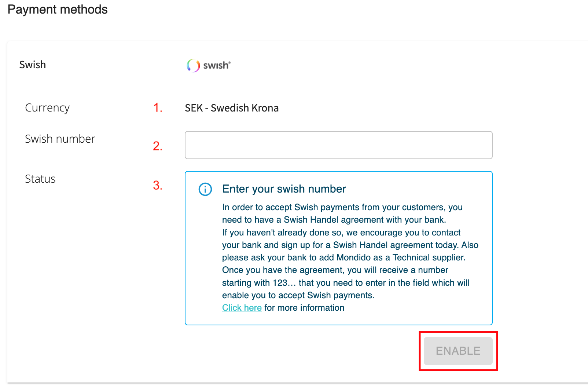Click the 'for more information' text
Screen dimensions: 588x391
304,308
